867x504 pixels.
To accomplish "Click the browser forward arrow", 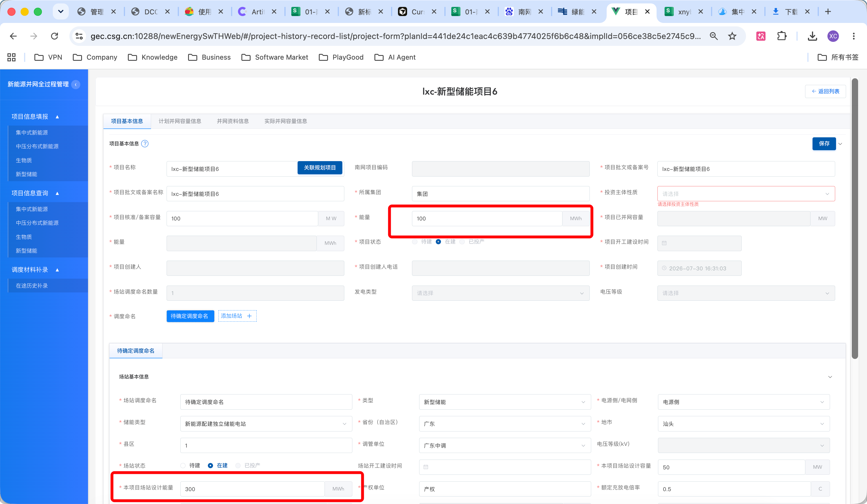I will click(x=34, y=36).
